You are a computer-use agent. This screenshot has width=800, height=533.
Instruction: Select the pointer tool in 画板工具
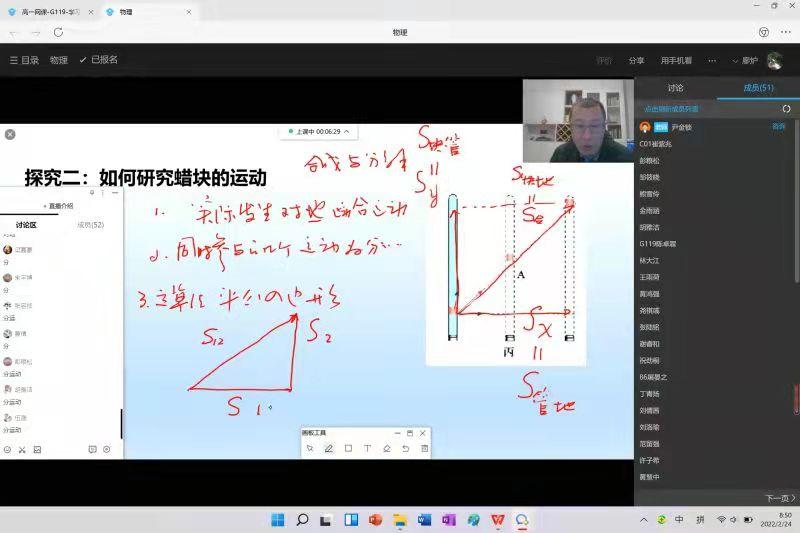(310, 448)
